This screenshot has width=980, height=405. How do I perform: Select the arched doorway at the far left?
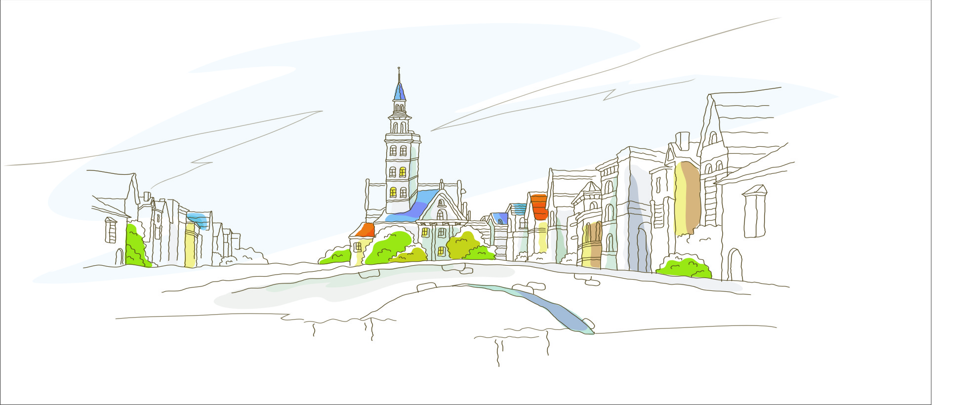pyautogui.click(x=119, y=257)
